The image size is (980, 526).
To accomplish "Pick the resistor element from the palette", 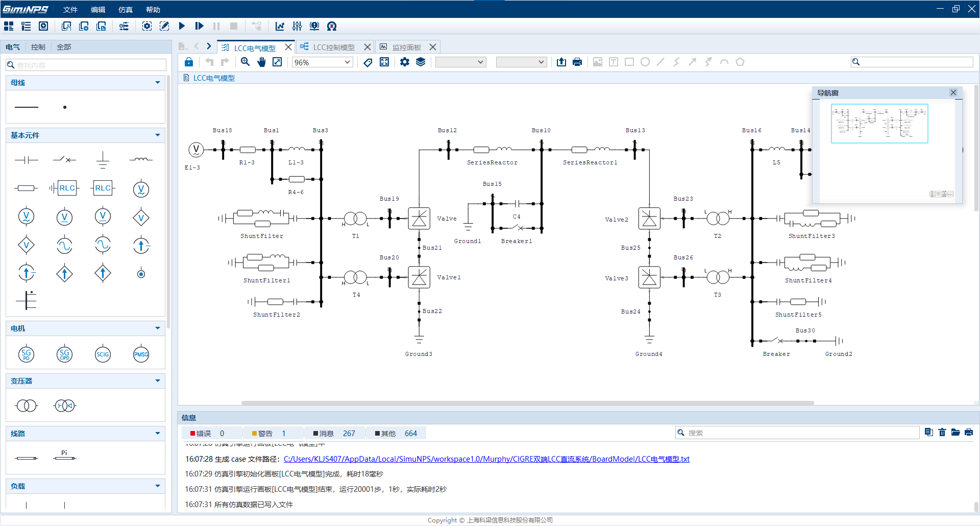I will point(27,188).
